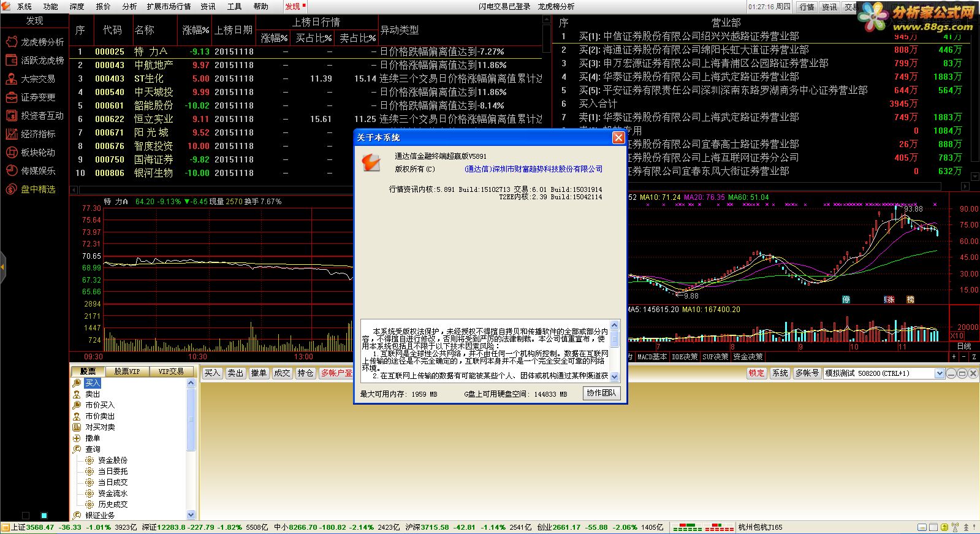This screenshot has height=534, width=980.
Task: Select 市价买入 tree entry
Action: [x=100, y=405]
